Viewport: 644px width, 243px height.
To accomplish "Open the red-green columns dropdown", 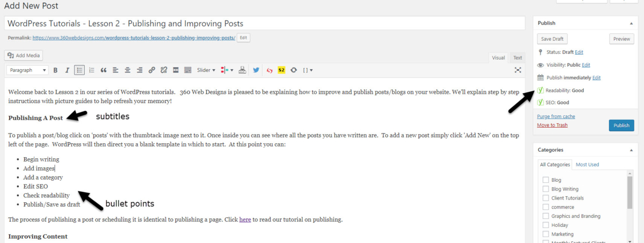I will pyautogui.click(x=227, y=70).
